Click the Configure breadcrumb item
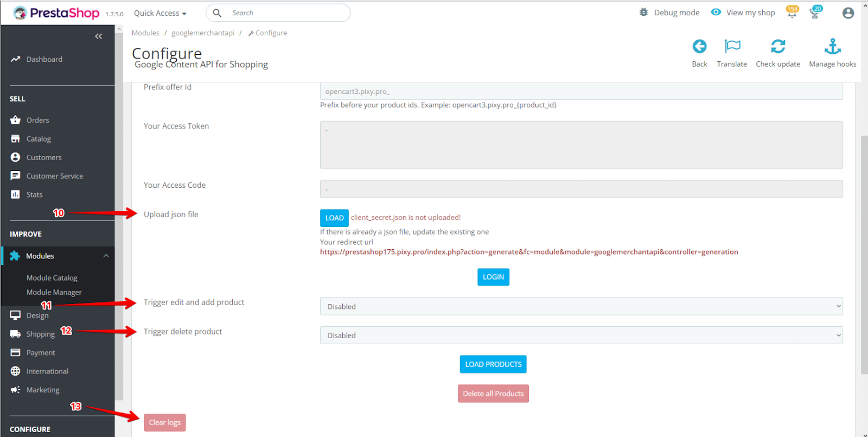 (267, 33)
